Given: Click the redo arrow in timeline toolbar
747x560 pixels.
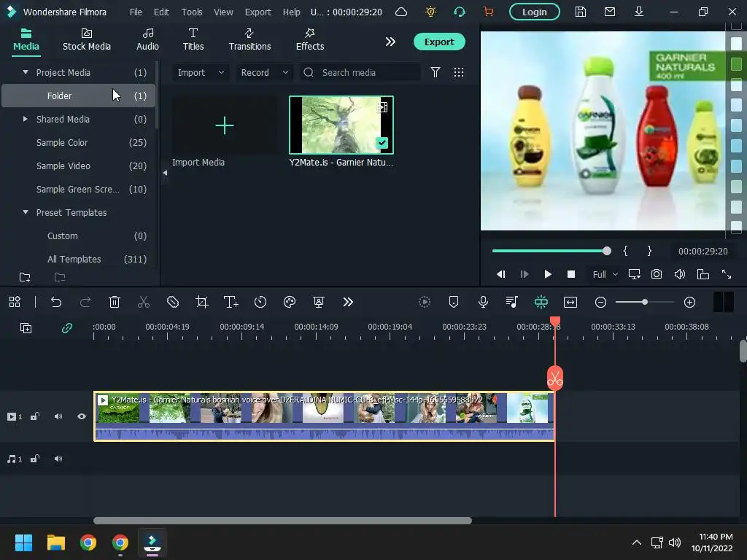Looking at the screenshot, I should (85, 302).
